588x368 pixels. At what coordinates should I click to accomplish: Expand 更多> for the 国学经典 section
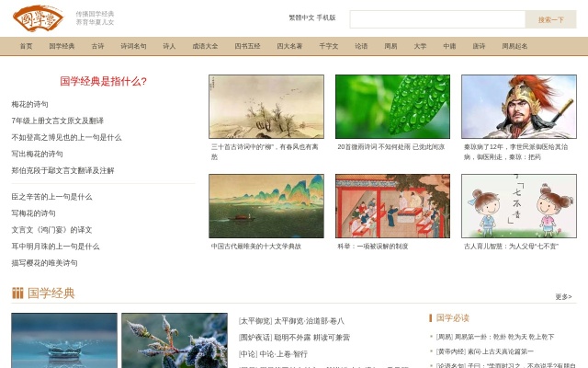tap(563, 296)
